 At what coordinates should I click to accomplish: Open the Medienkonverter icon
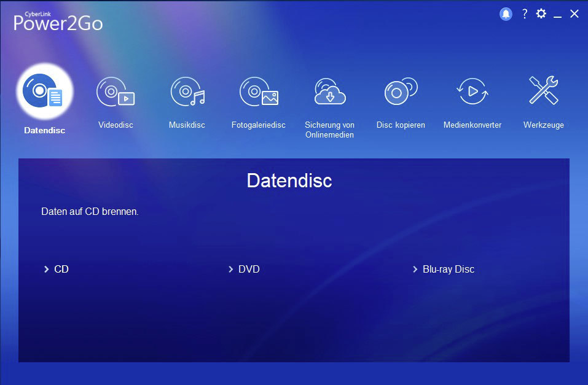[x=472, y=91]
